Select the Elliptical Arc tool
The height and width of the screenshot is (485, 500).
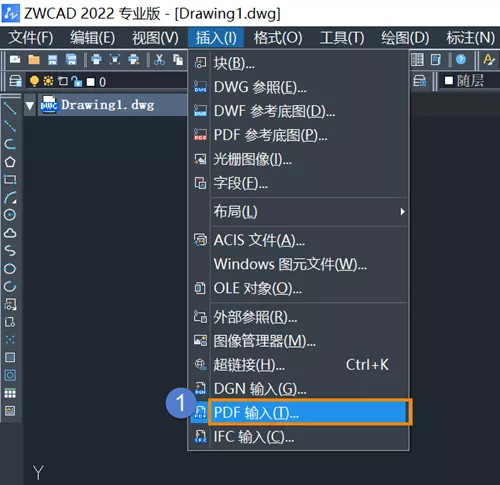[x=10, y=286]
